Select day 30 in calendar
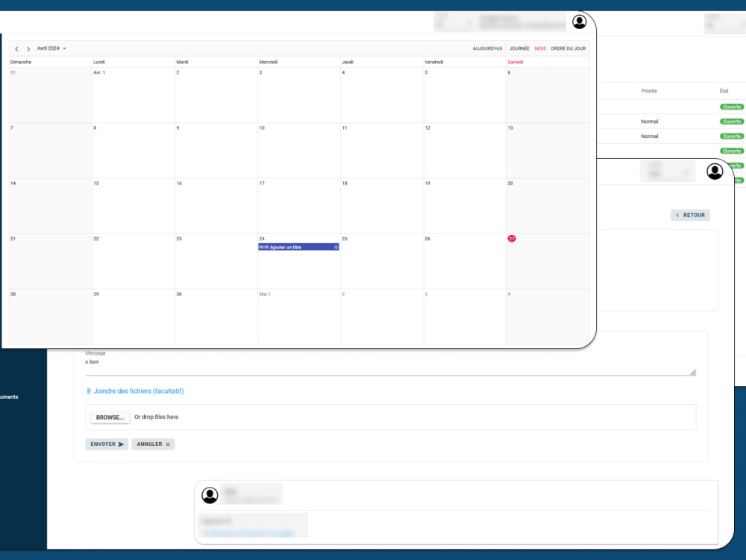This screenshot has width=746, height=560. tap(216, 317)
